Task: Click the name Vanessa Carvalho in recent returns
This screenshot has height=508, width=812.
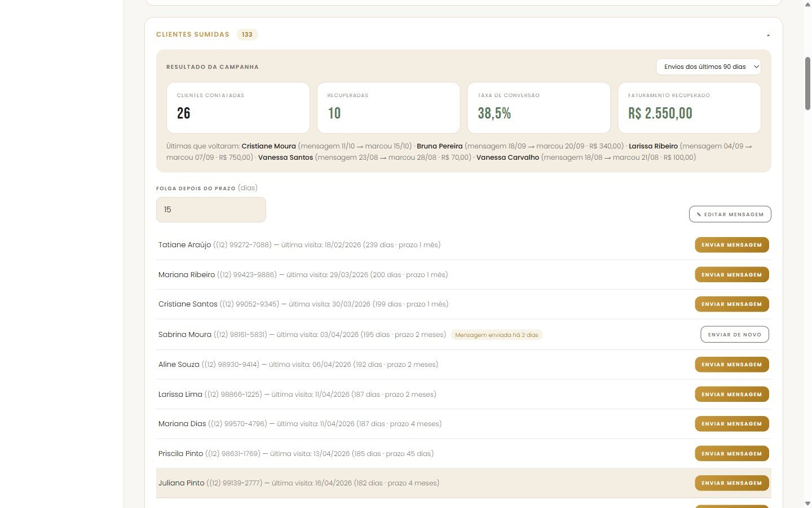Action: tap(507, 157)
